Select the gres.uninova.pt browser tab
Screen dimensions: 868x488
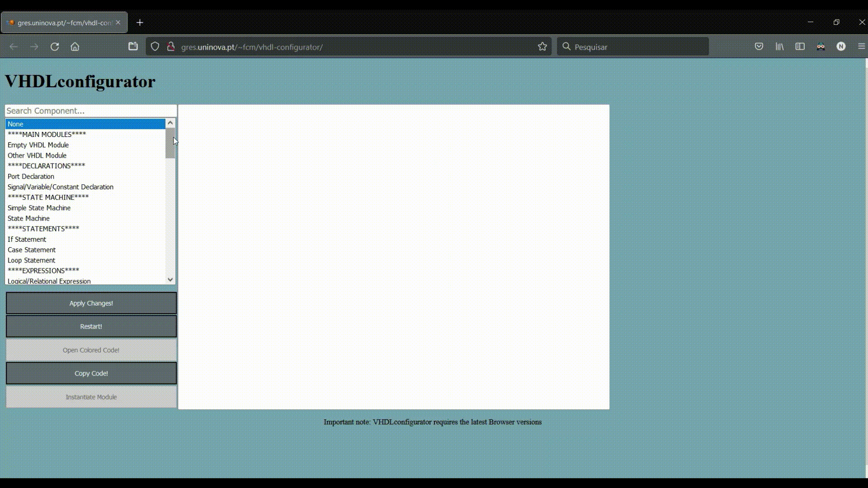pos(64,23)
